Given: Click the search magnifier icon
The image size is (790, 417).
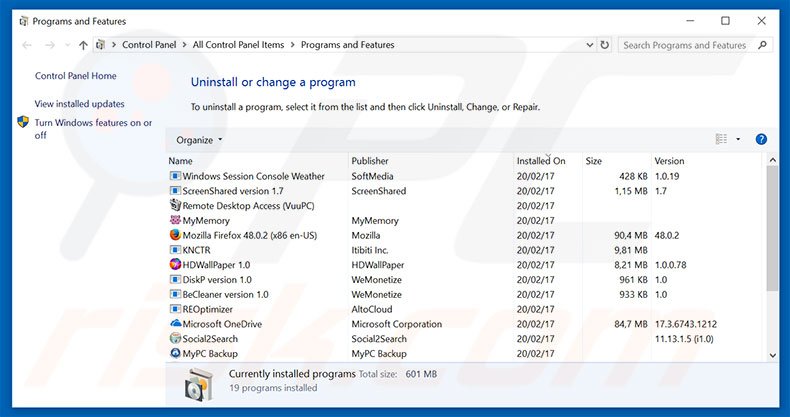Looking at the screenshot, I should 763,45.
